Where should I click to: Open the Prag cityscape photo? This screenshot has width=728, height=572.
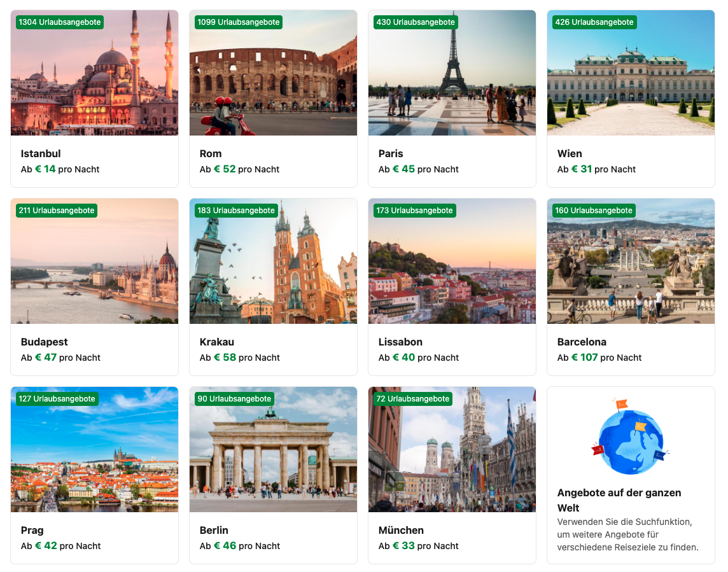click(94, 449)
